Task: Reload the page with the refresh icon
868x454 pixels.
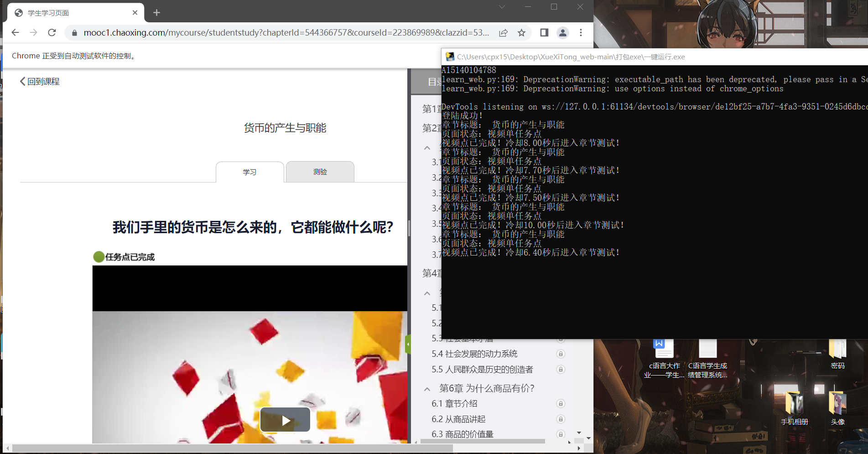Action: pos(52,32)
